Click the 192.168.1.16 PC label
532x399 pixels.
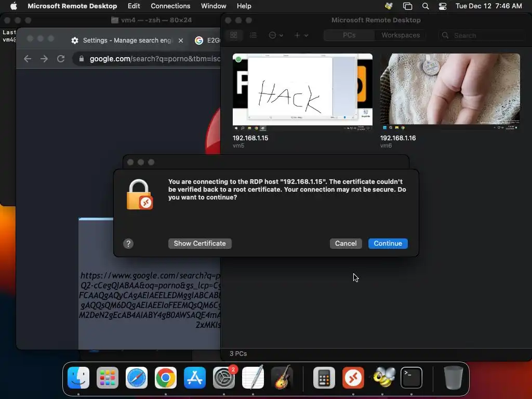click(x=398, y=138)
